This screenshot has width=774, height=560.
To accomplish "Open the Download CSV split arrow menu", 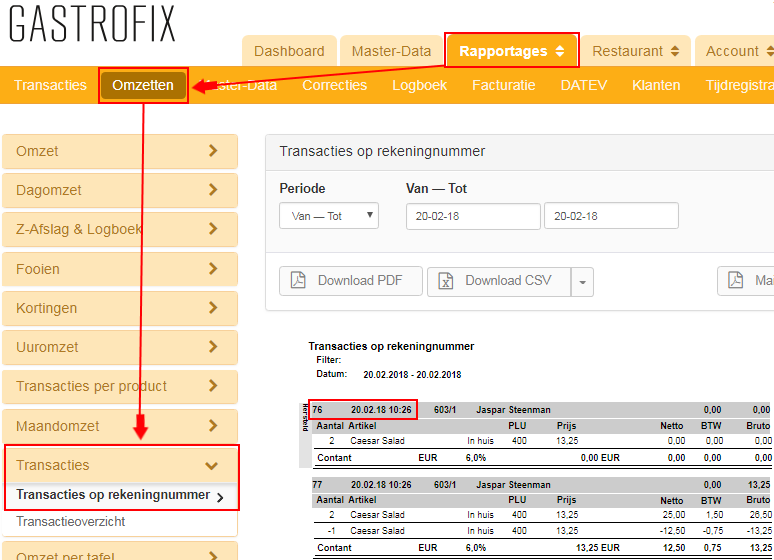I will point(582,283).
